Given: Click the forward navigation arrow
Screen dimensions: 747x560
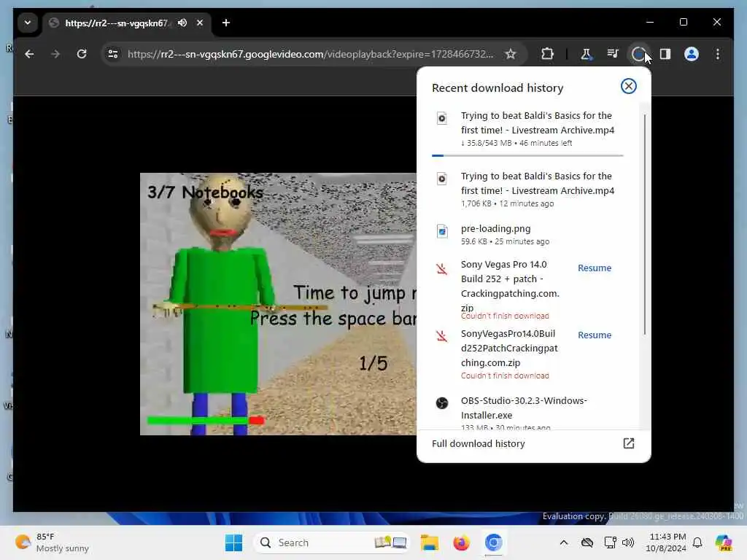Looking at the screenshot, I should coord(55,54).
